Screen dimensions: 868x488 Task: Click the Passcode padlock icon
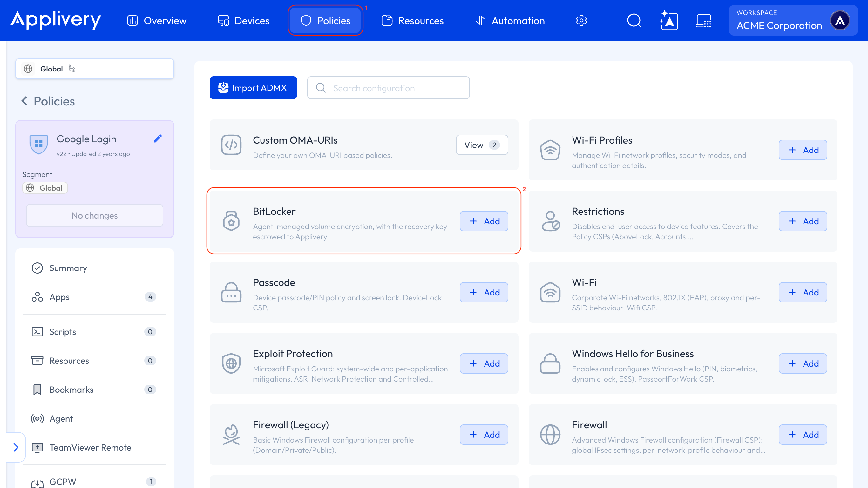click(x=231, y=292)
